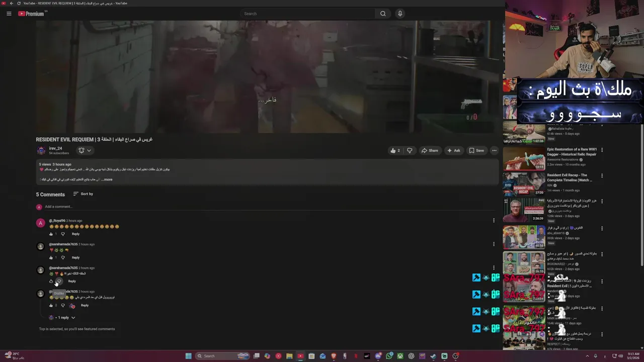Like the @_Royal96 comment
This screenshot has height=362, width=644.
pyautogui.click(x=51, y=234)
